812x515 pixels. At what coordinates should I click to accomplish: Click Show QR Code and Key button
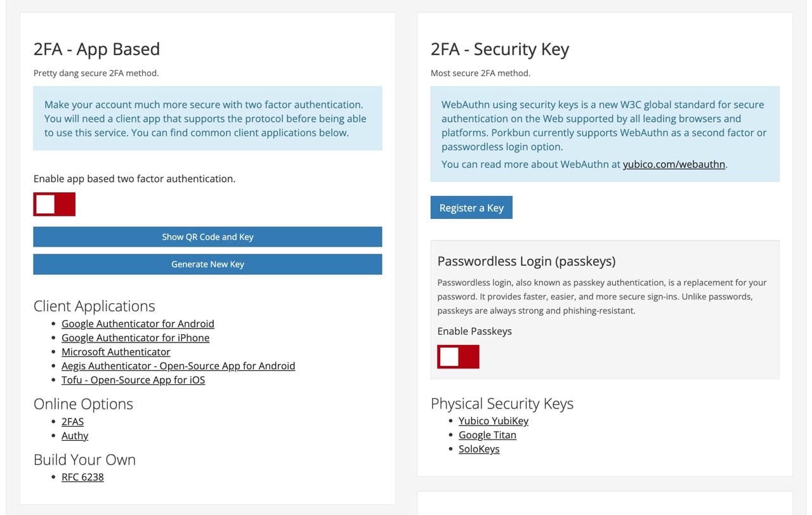coord(207,237)
